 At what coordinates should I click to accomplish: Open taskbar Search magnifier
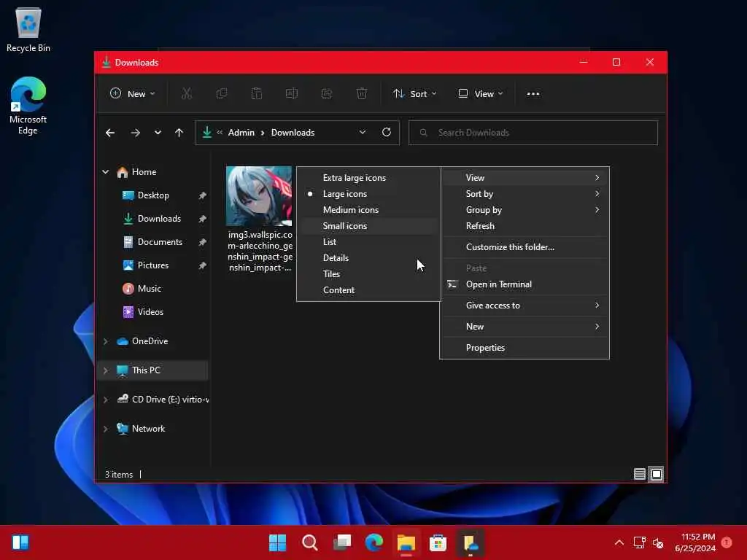pos(309,542)
